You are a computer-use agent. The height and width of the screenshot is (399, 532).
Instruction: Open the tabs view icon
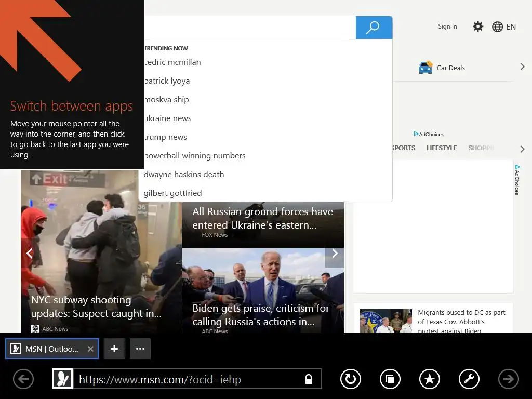click(x=390, y=379)
